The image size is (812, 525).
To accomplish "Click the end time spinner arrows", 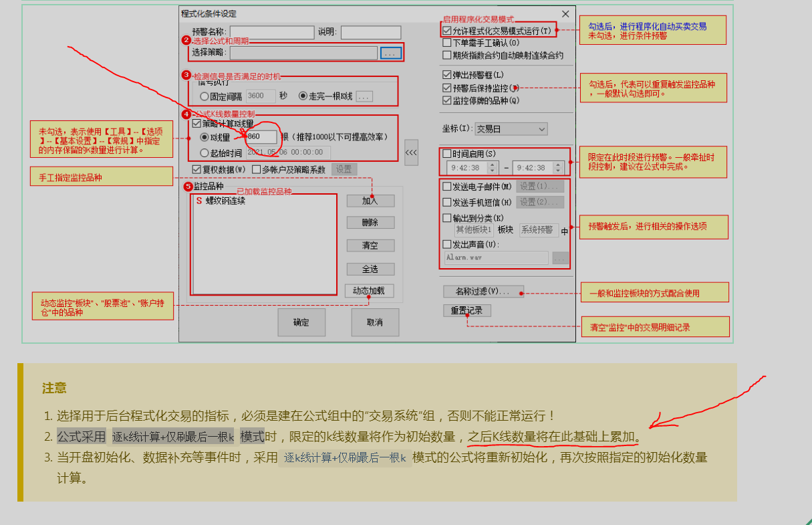I will pos(558,168).
